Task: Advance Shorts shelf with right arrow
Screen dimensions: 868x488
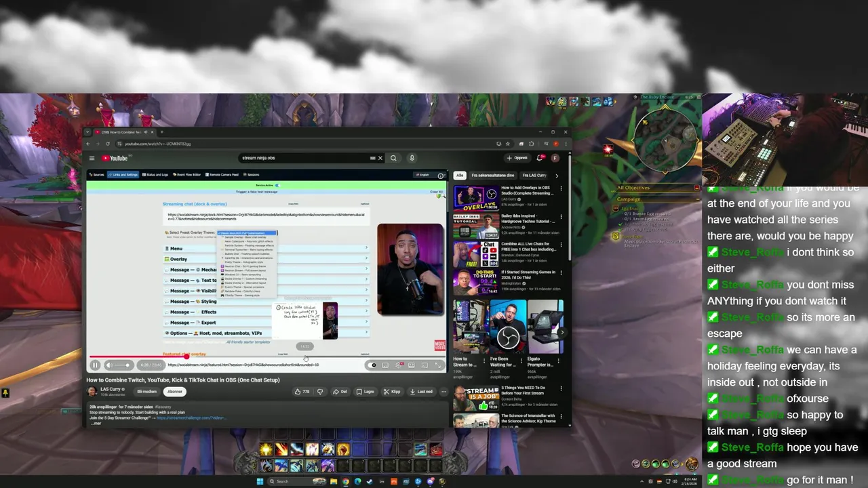Action: [561, 333]
